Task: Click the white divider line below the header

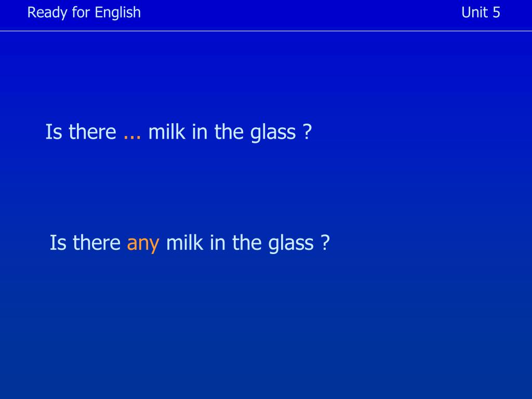Action: [266, 31]
